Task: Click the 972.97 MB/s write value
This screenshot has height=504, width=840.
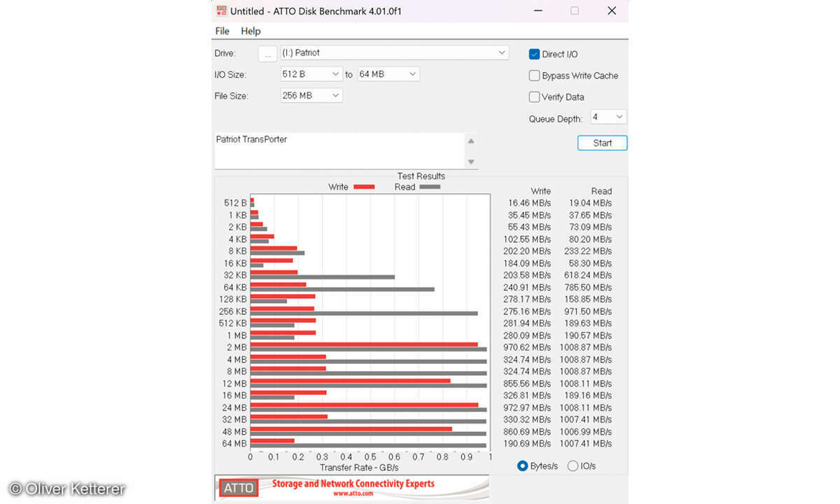Action: coord(527,407)
